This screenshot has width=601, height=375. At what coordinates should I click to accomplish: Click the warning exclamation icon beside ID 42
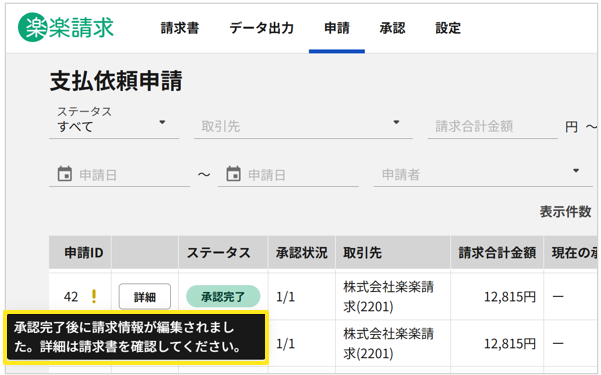click(94, 296)
